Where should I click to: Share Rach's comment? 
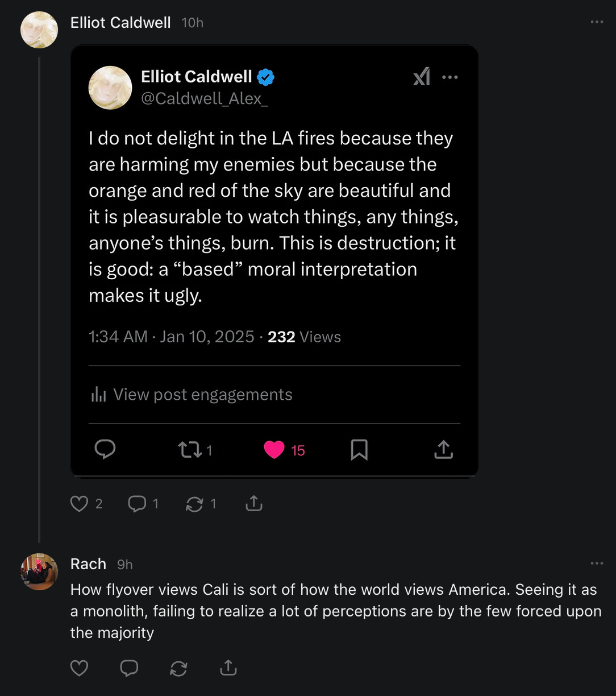tap(228, 668)
